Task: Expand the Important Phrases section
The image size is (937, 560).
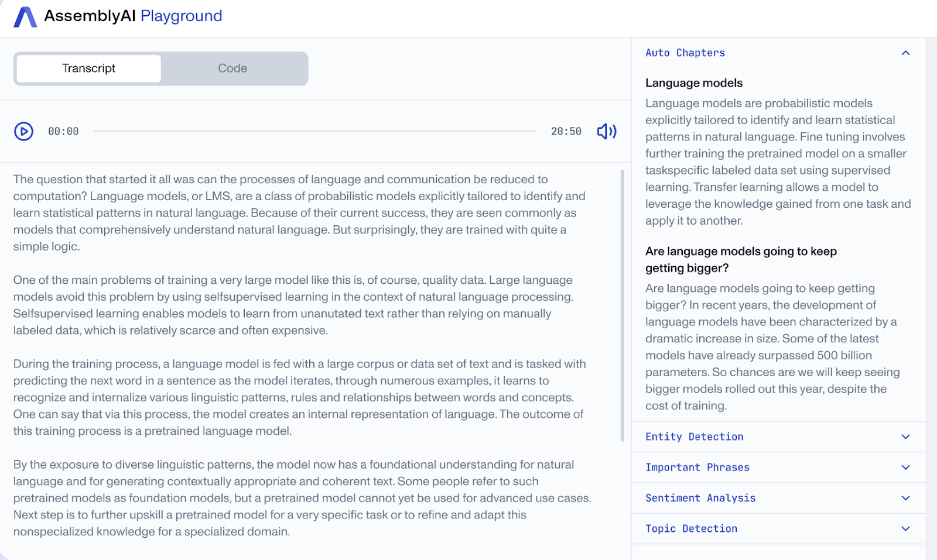Action: pos(905,468)
